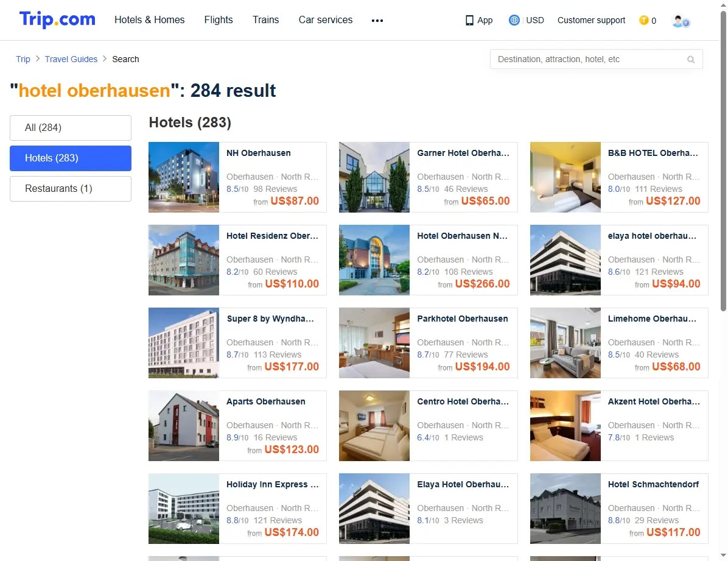
Task: Open Garner Hotel photo thumbnail
Action: point(374,177)
